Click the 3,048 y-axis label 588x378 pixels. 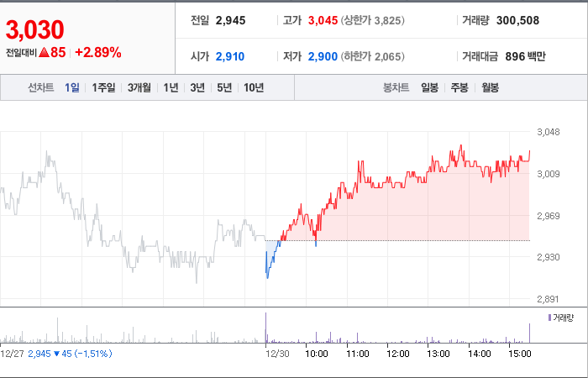pos(549,132)
